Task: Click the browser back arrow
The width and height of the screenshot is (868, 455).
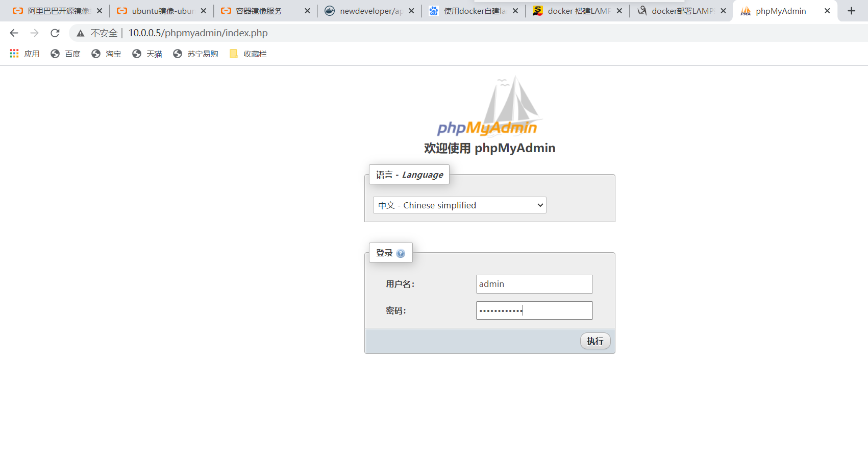Action: (x=14, y=33)
